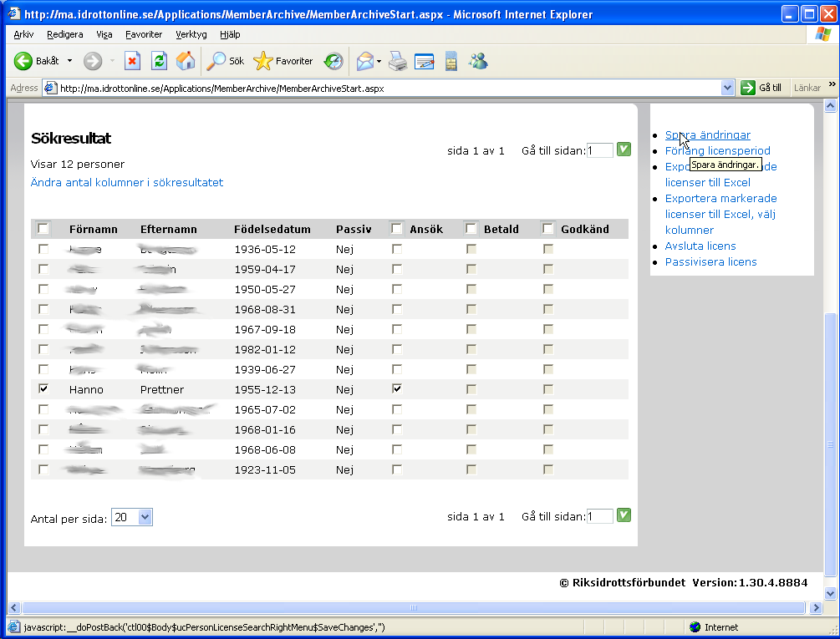
Task: Open the Favoriter star toolbar button
Action: tap(283, 61)
